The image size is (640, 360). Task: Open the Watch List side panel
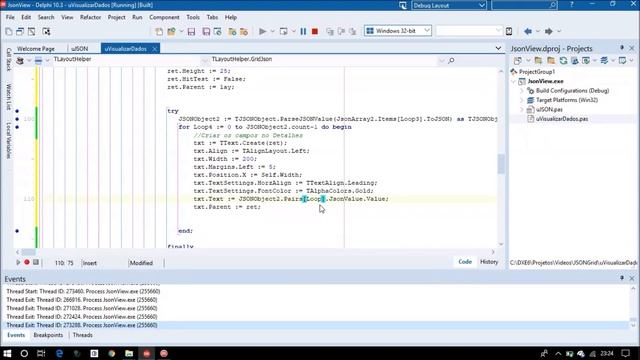(8, 97)
